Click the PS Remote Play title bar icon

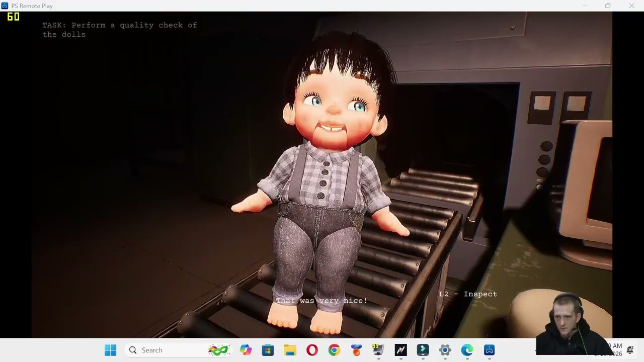pos(5,6)
